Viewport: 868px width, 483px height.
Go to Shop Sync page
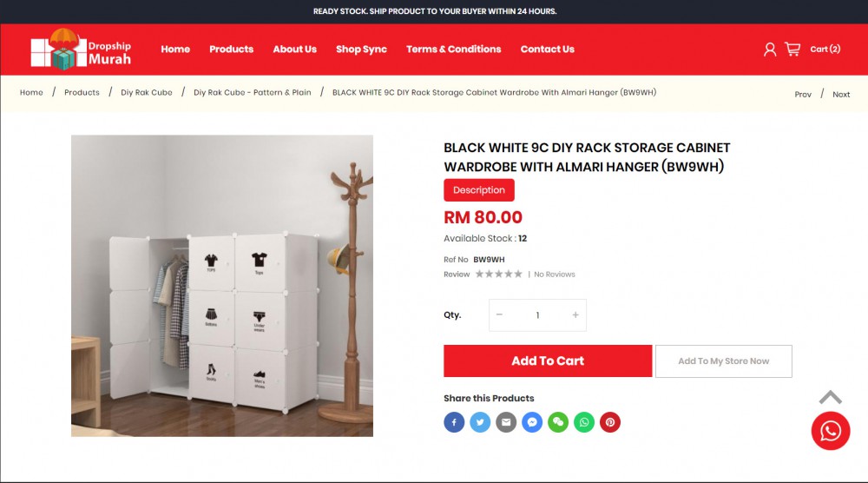point(361,49)
